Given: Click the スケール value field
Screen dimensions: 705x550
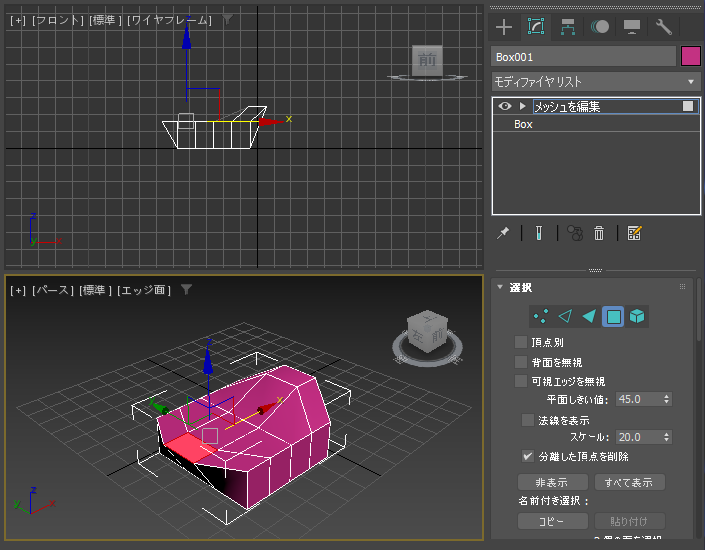Looking at the screenshot, I should pos(638,437).
